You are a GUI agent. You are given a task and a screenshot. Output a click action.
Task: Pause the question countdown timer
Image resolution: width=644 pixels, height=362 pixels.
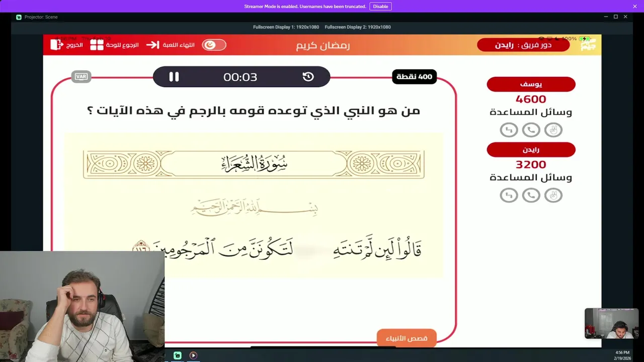coord(174,77)
